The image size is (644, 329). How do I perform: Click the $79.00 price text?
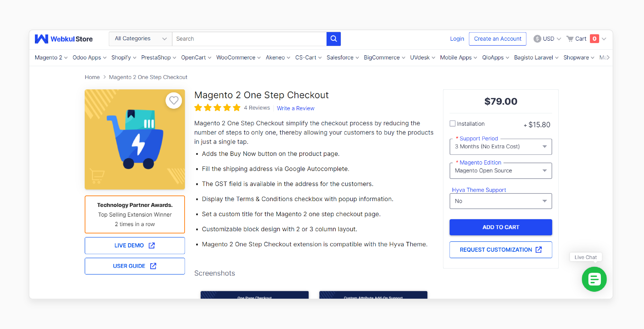500,101
